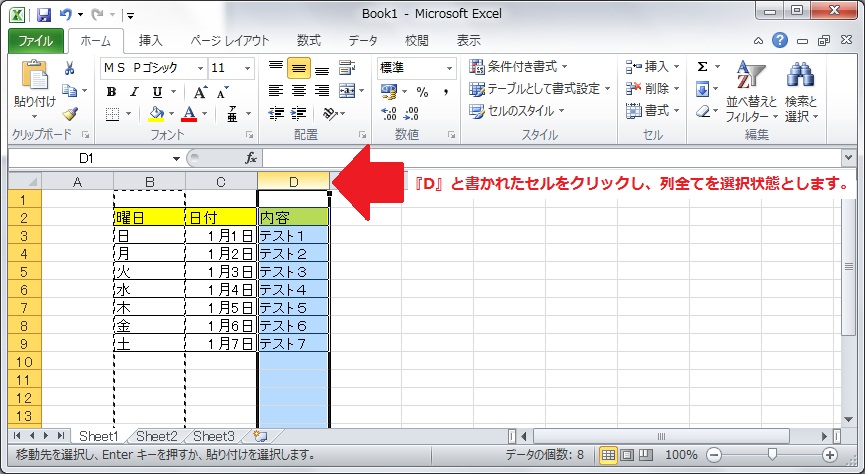The width and height of the screenshot is (865, 474).
Task: Switch to the 挿入 ribbon tab
Action: pos(151,41)
